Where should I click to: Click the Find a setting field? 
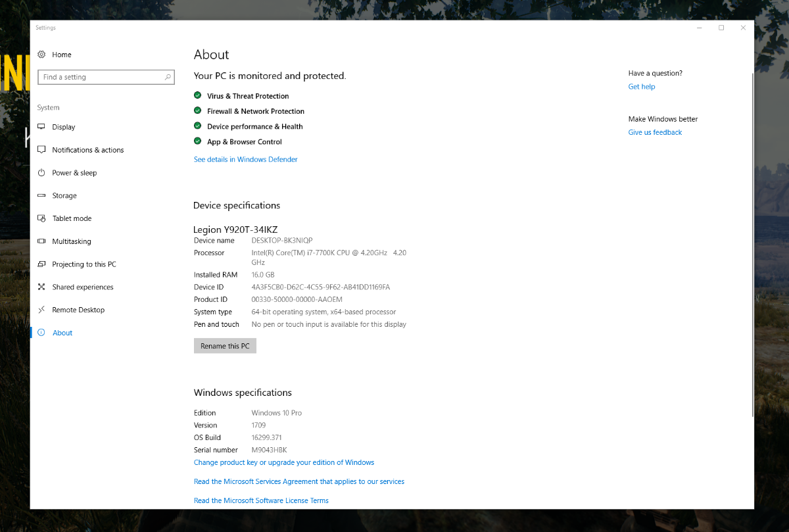[x=99, y=78]
